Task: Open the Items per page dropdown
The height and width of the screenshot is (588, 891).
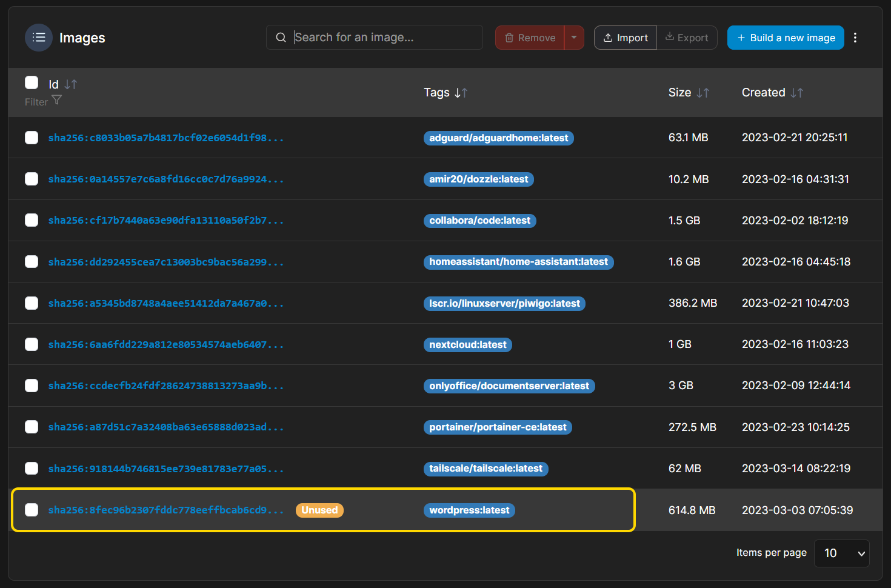Action: (842, 553)
